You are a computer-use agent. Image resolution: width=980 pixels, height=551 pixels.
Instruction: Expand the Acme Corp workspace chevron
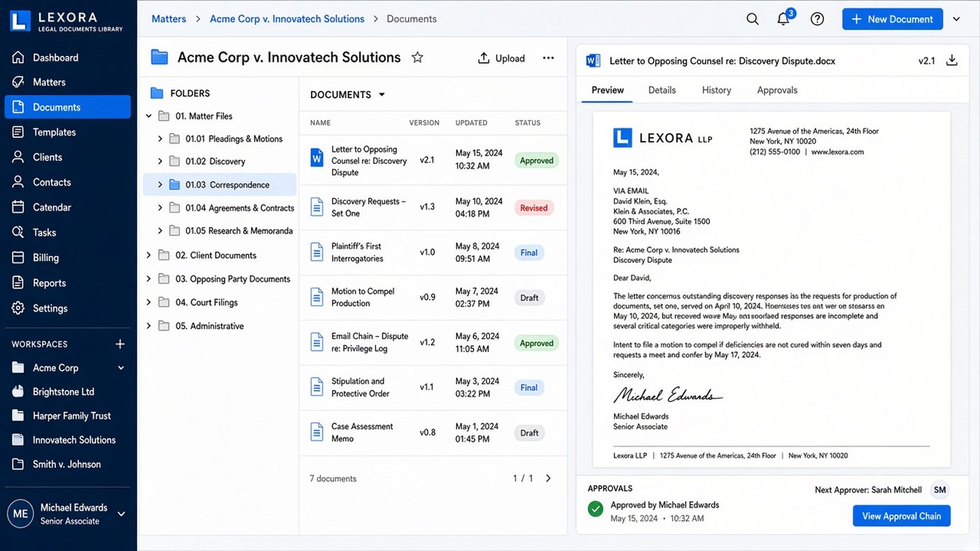click(x=121, y=368)
